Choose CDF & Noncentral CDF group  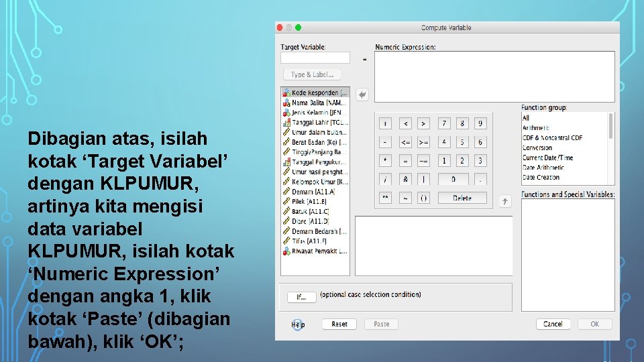tap(565, 138)
